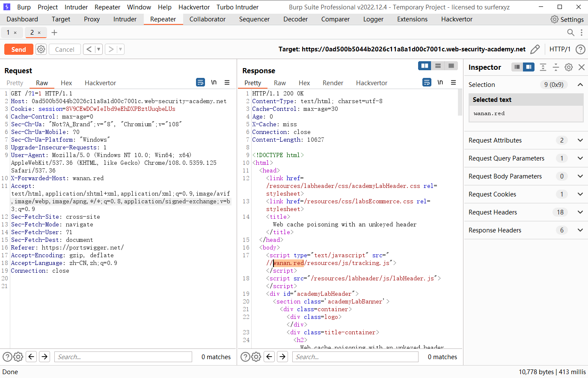Expand Request Query Parameters section
588x378 pixels.
(580, 158)
